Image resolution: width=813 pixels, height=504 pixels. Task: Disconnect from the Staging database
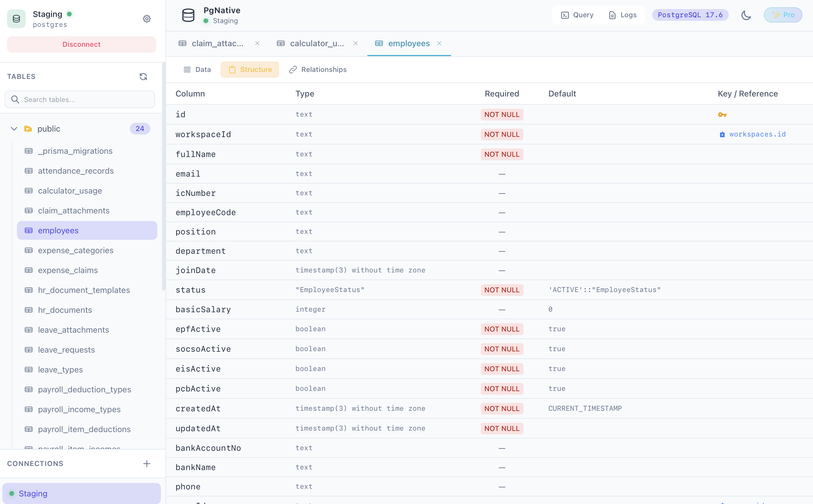click(x=81, y=44)
